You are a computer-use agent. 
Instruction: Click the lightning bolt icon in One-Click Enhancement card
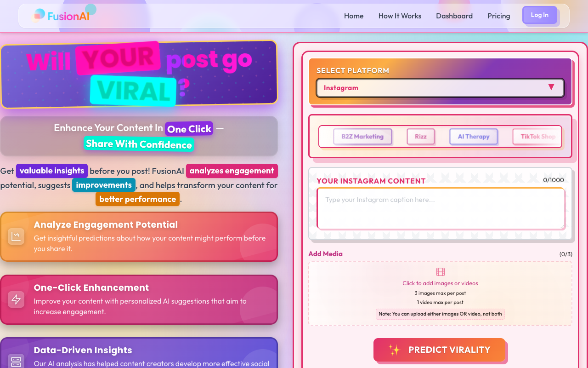click(16, 299)
